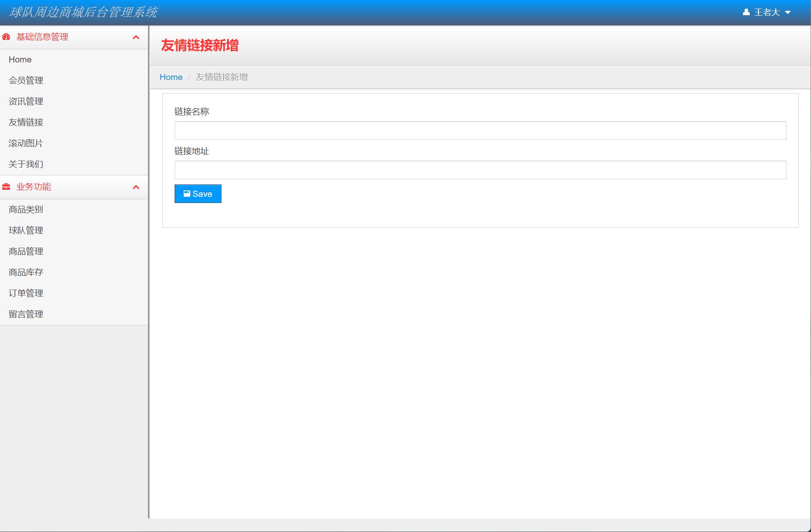Click the dashboard icon beside 基础信息管理
The height and width of the screenshot is (532, 811).
(x=6, y=37)
